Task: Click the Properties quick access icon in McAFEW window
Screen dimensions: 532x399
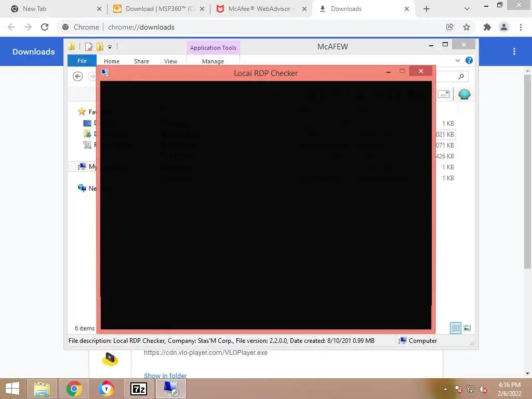Action: tap(89, 47)
